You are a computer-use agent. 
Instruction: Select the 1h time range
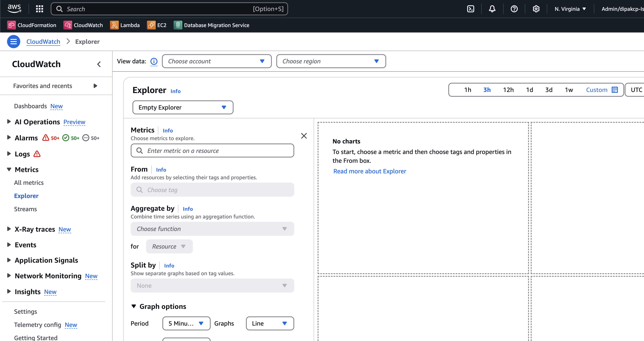[468, 90]
